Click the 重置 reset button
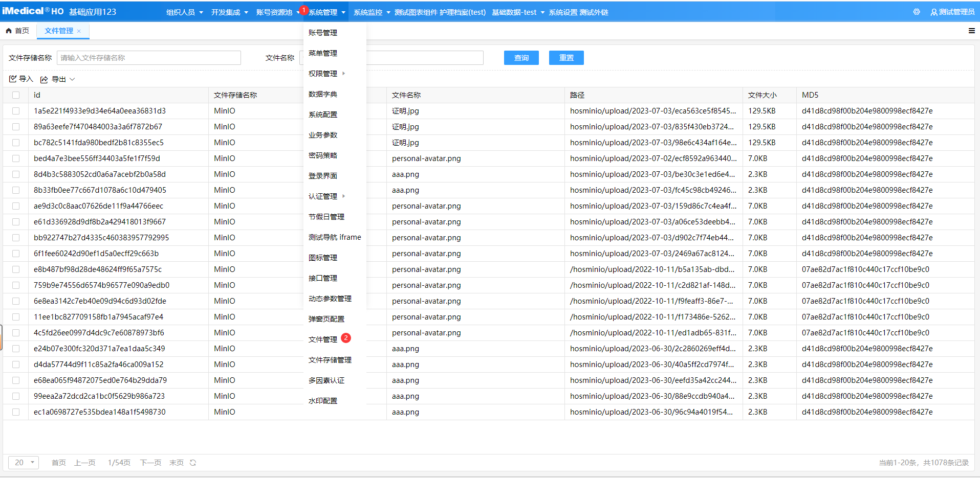This screenshot has width=980, height=478. pyautogui.click(x=565, y=57)
